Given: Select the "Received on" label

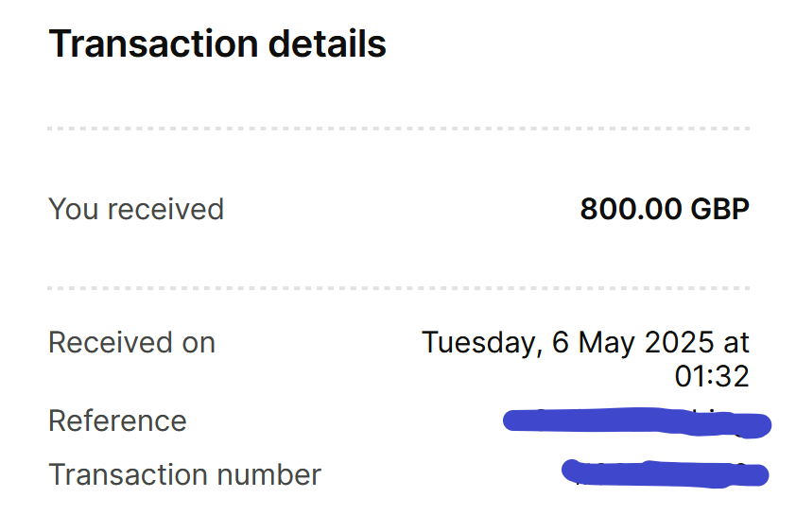Looking at the screenshot, I should click(x=131, y=342).
